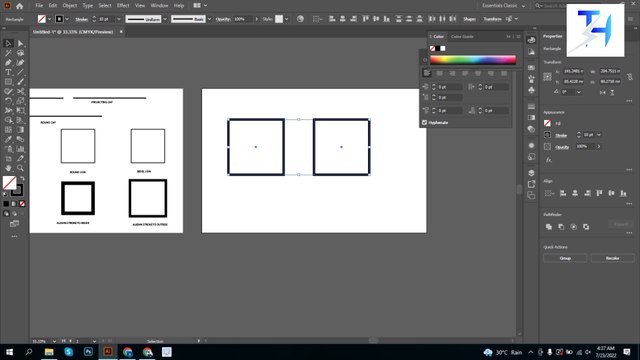Click default fill and stroke icon
Viewport: 640px width, 360px height.
[x=5, y=194]
